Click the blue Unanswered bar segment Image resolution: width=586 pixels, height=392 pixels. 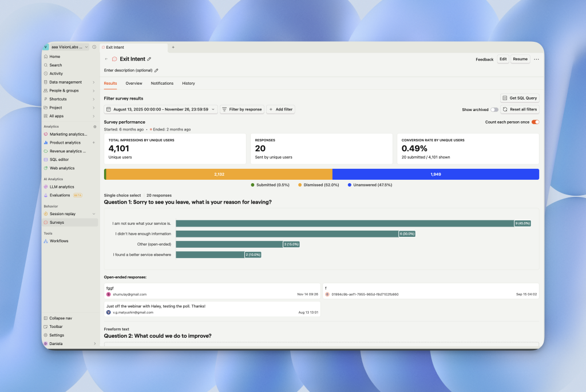point(435,174)
